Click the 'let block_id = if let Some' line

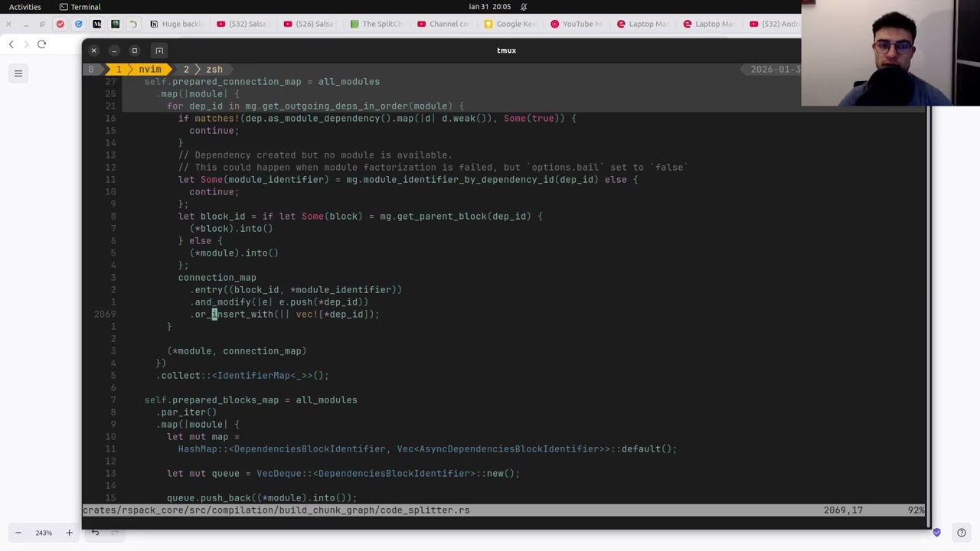[360, 217]
